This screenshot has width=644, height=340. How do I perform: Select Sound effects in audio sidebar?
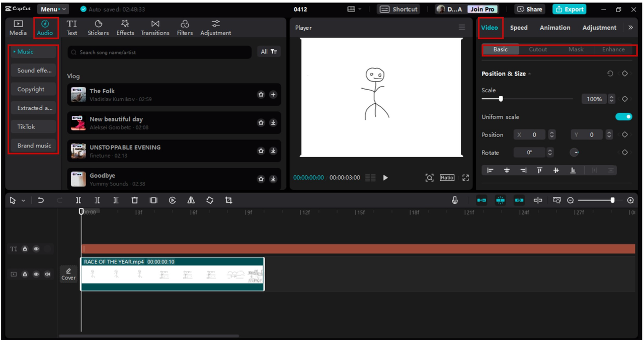34,71
